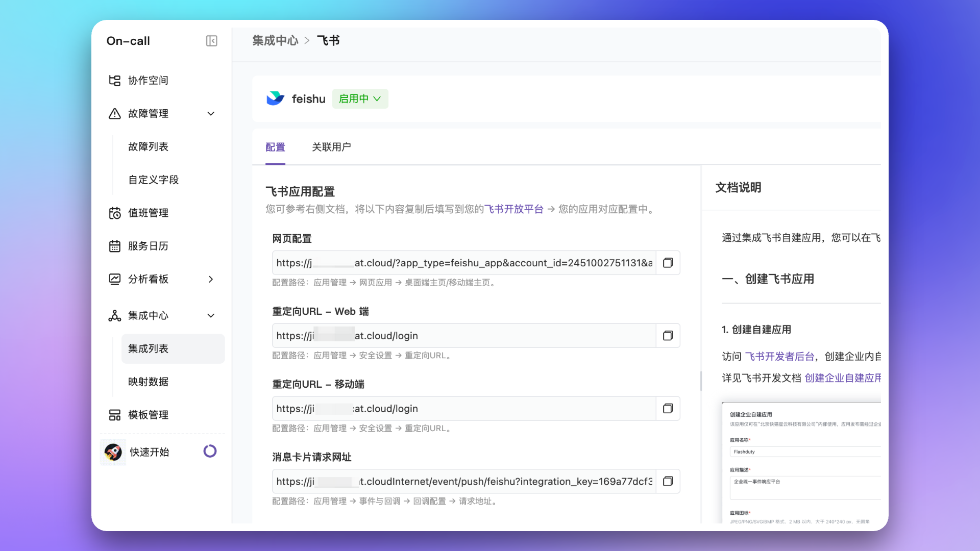
Task: Open 服务日历 from the sidebar
Action: point(148,246)
